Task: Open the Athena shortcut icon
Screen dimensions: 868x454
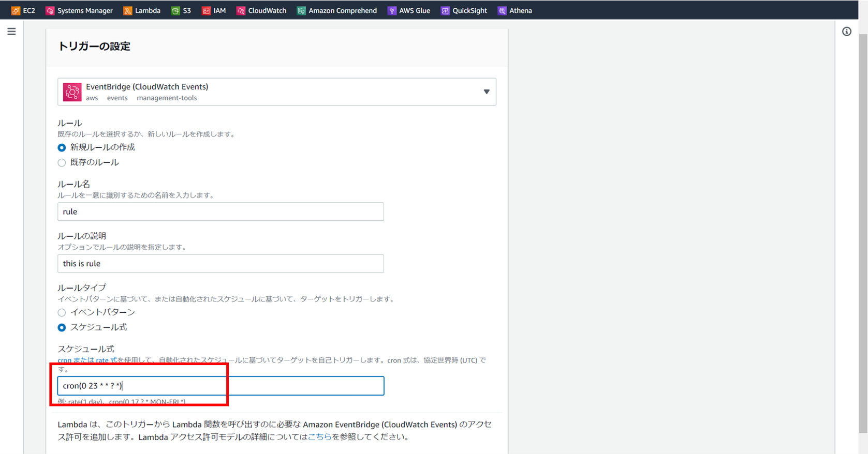Action: click(x=502, y=10)
